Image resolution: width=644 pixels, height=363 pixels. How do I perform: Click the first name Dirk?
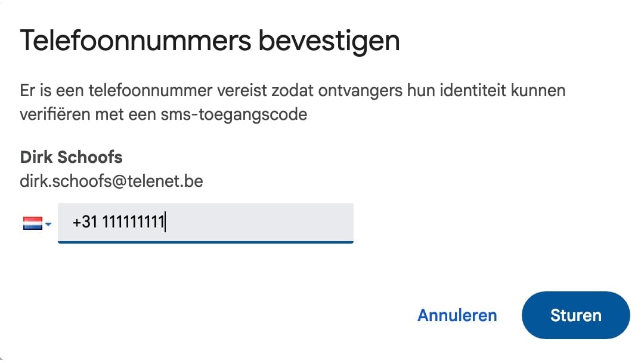tap(37, 158)
